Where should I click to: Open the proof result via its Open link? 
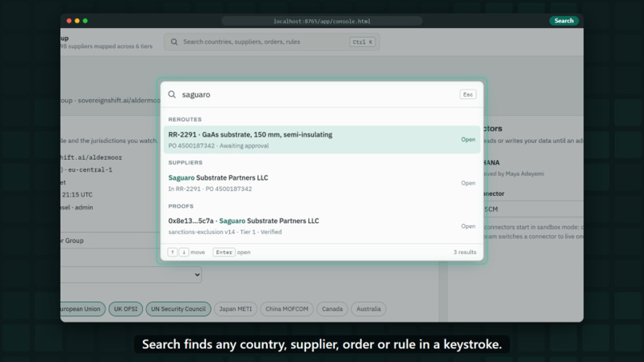[467, 226]
